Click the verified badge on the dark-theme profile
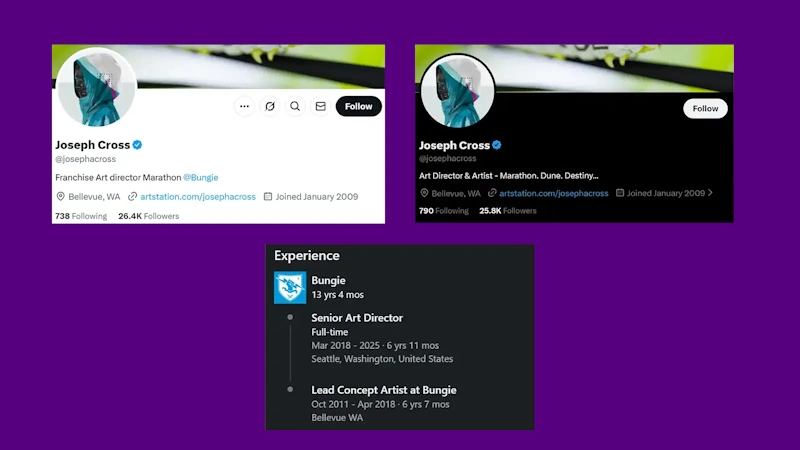Image resolution: width=800 pixels, height=450 pixels. tap(496, 145)
